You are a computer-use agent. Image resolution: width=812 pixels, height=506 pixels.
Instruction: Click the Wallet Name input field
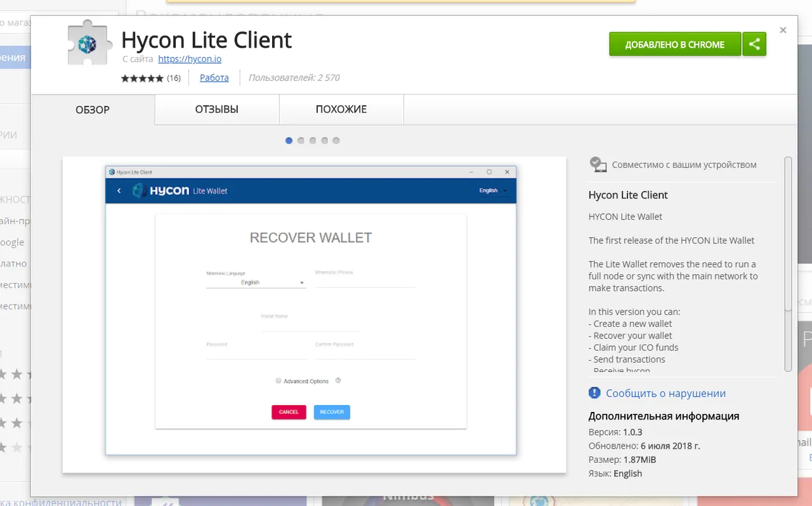tap(311, 323)
